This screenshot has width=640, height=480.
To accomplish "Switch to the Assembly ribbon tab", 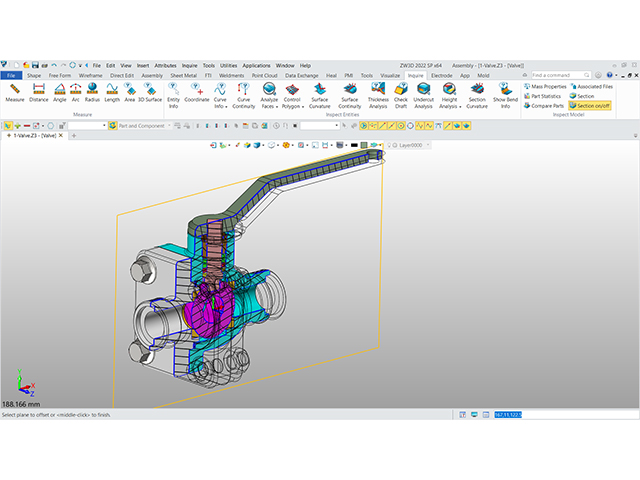I will pyautogui.click(x=152, y=76).
